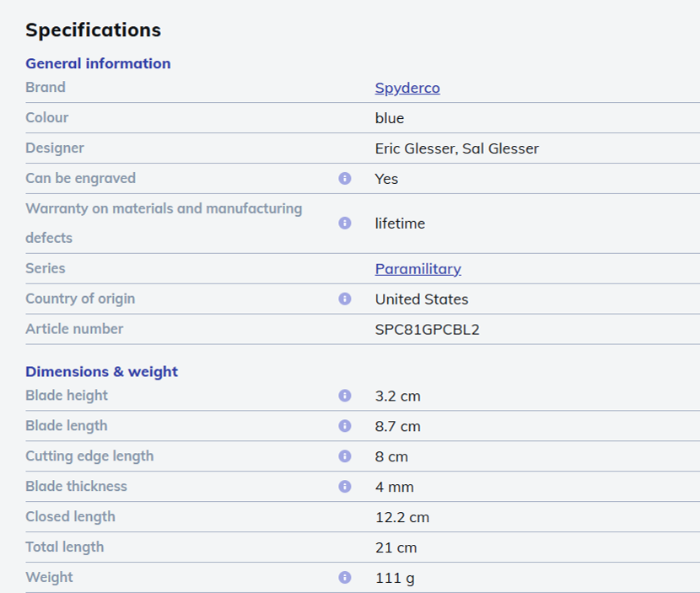The image size is (700, 593).
Task: Click info icon for Cutting edge length
Action: coord(345,456)
